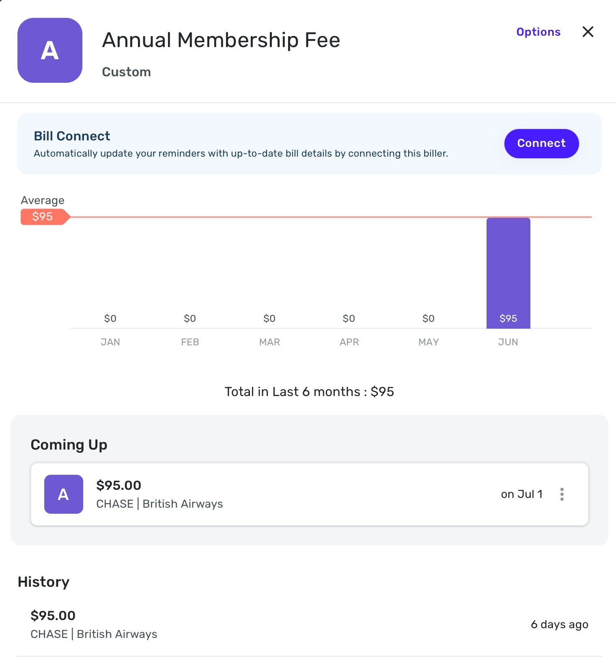Click the $95 Average marker tag
The image size is (616, 672).
(45, 217)
